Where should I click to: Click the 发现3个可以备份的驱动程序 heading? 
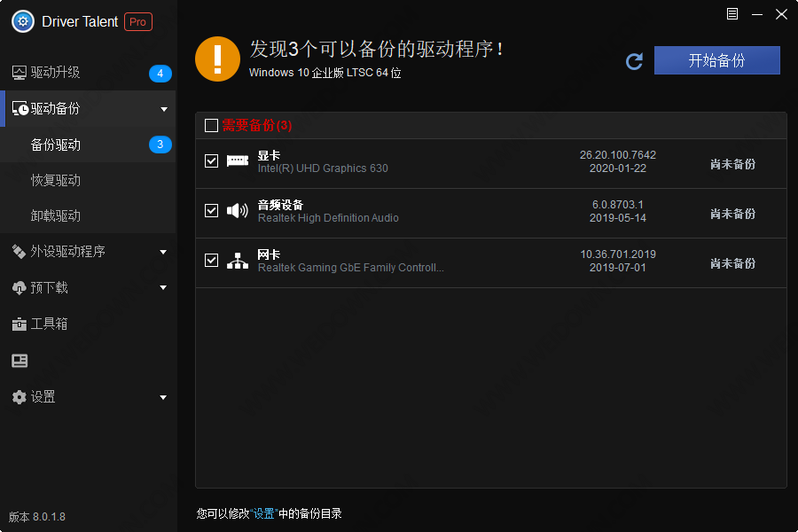coord(377,49)
